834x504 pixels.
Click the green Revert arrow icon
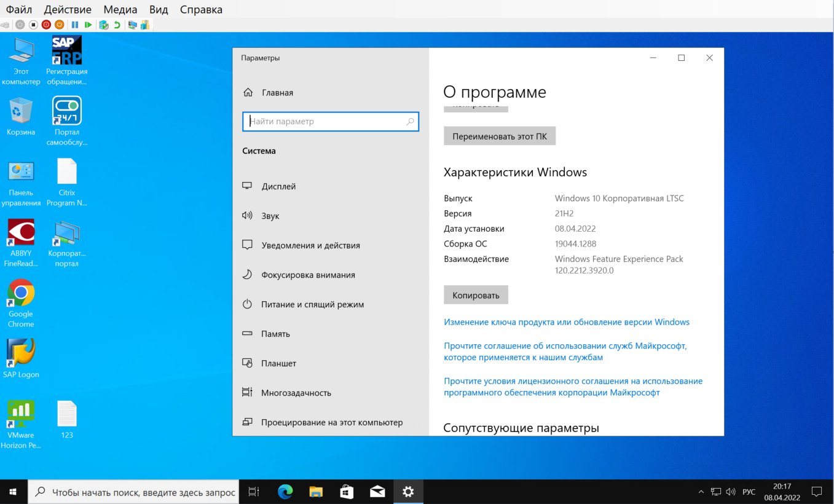click(117, 25)
